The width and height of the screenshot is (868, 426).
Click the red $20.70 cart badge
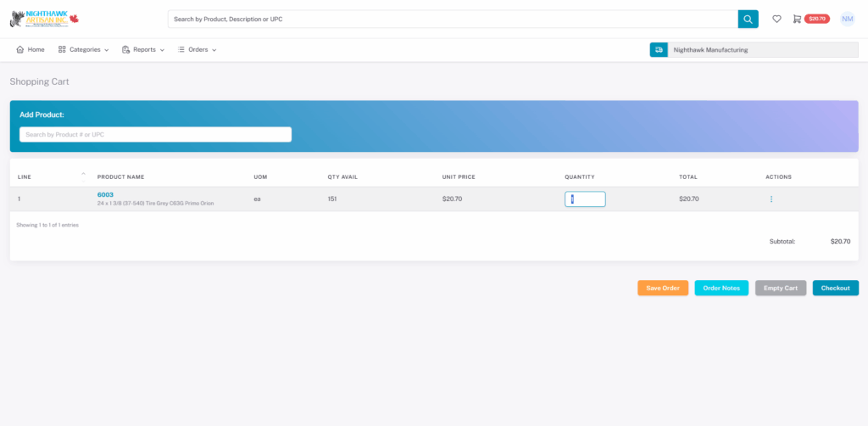817,19
